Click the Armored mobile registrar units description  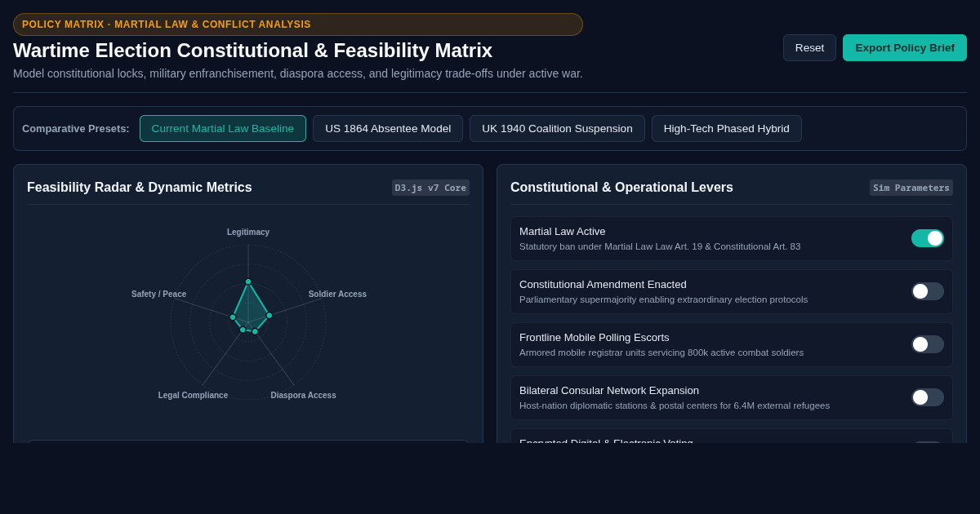[661, 352]
